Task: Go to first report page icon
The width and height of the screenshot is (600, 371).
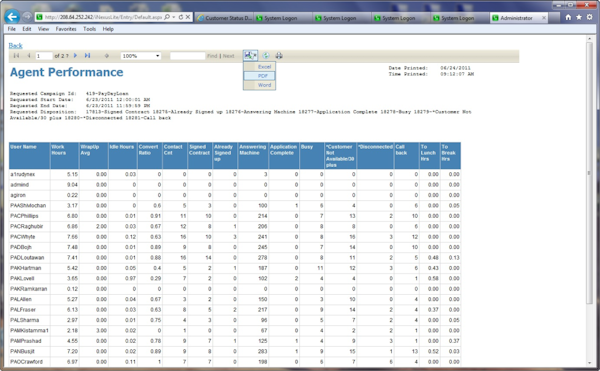Action: coord(16,56)
